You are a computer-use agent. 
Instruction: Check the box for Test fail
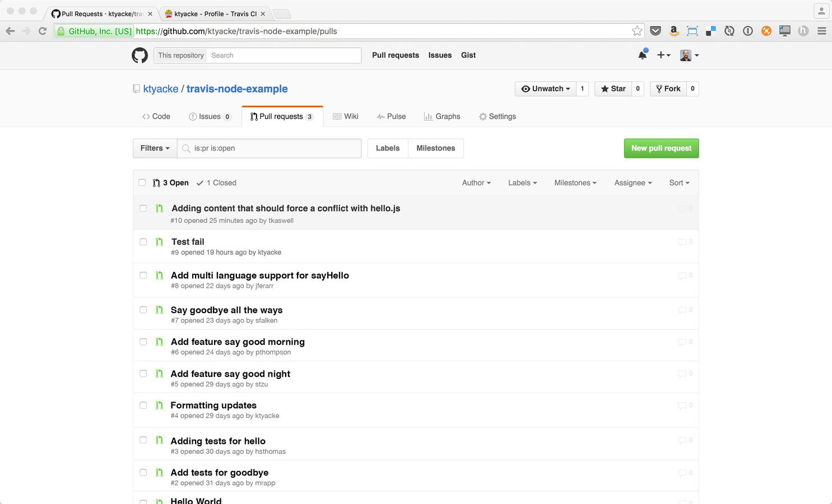point(143,242)
